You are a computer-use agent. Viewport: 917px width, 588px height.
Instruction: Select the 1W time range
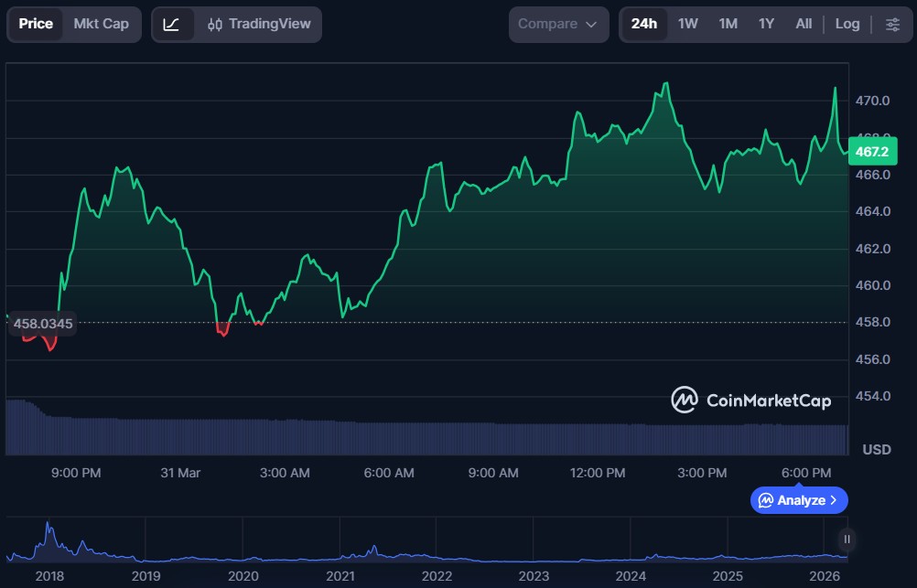[688, 24]
